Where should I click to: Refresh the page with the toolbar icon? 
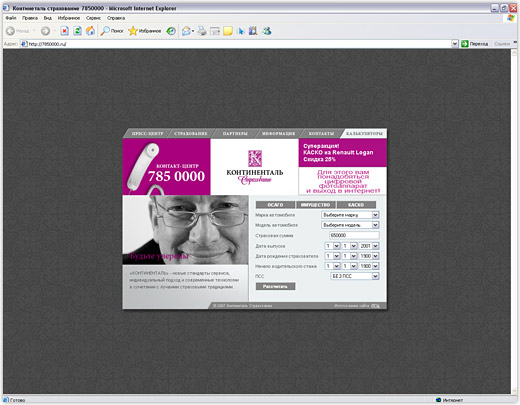click(x=77, y=31)
